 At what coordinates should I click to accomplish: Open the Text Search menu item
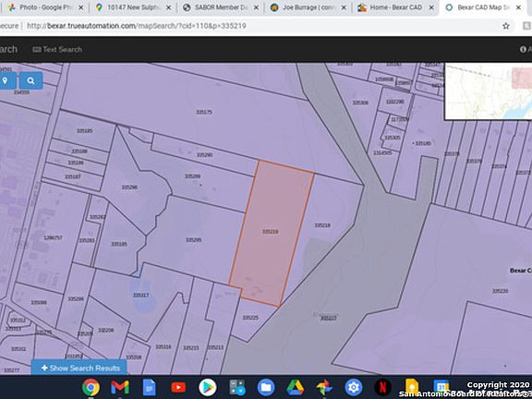coord(57,50)
